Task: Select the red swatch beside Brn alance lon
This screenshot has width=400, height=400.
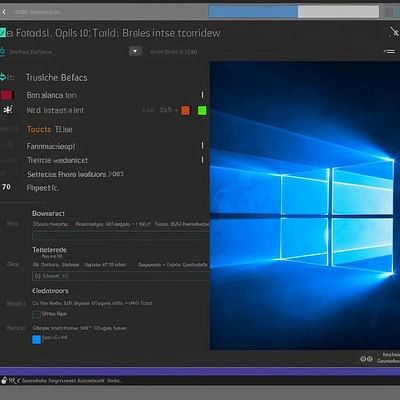Action: 6,95
